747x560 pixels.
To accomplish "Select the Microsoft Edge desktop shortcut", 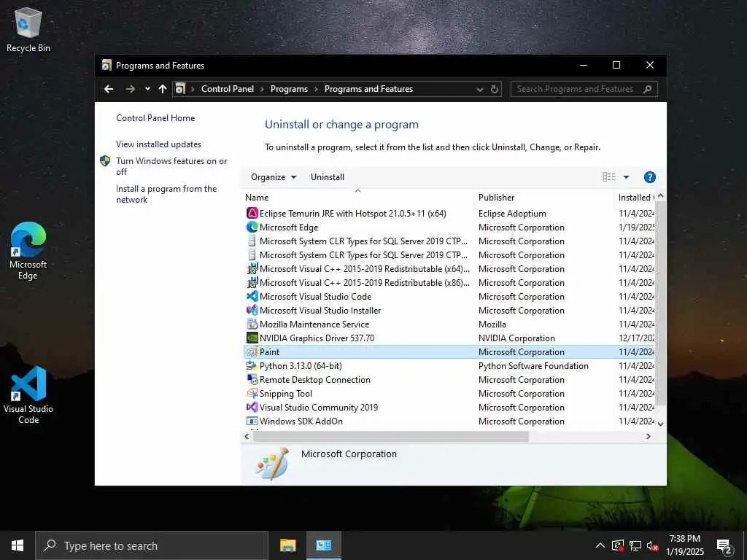I will pyautogui.click(x=28, y=251).
